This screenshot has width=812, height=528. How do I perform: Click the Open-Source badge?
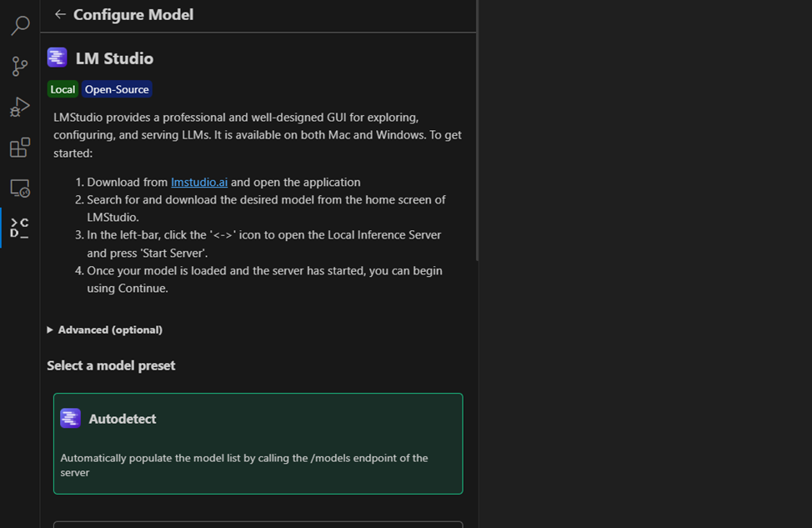click(117, 88)
